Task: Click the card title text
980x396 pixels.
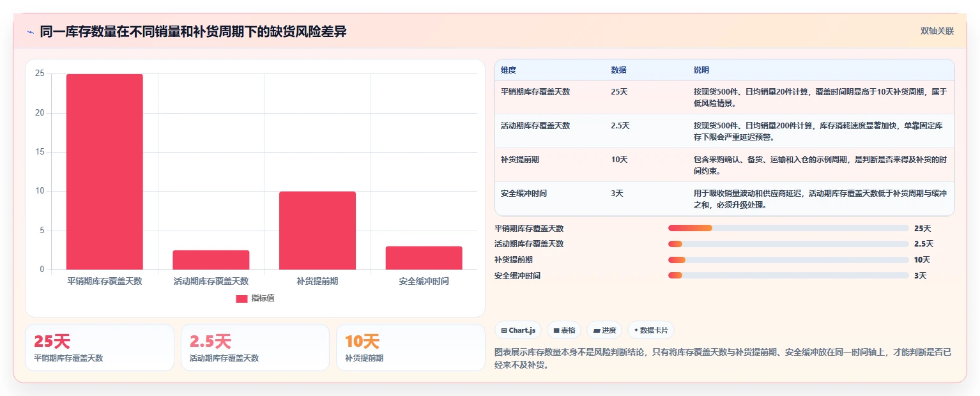Action: 193,32
